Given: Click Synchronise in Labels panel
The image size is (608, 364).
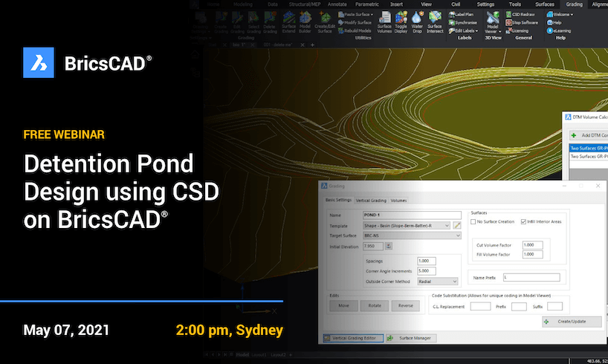Looking at the screenshot, I should click(462, 22).
